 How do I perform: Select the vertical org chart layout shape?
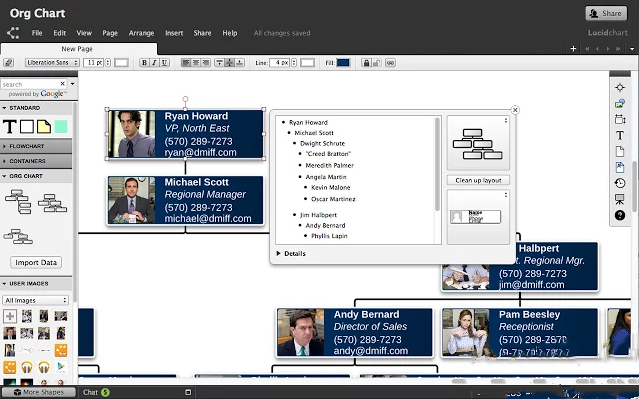click(x=18, y=201)
